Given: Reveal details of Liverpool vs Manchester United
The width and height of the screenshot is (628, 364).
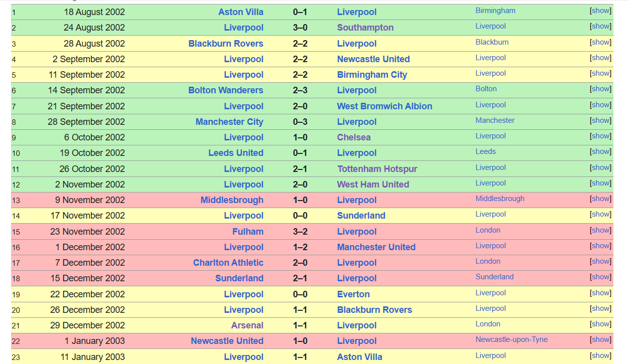Looking at the screenshot, I should point(600,246).
